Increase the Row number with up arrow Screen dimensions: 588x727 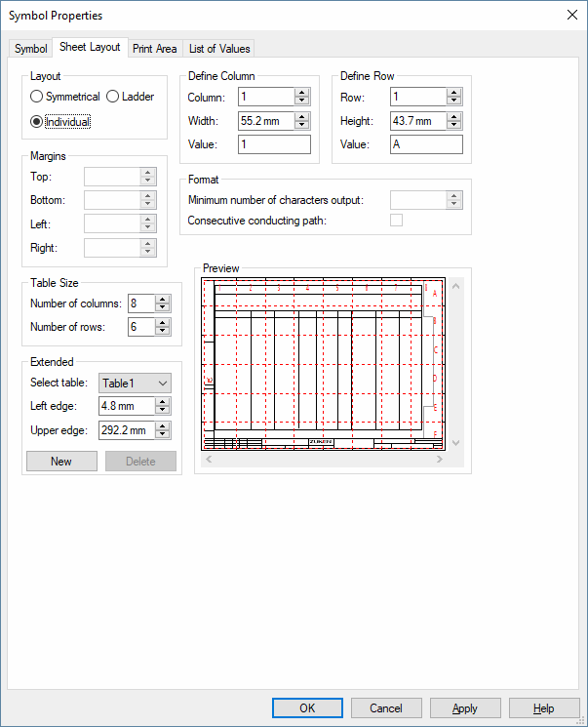[454, 93]
